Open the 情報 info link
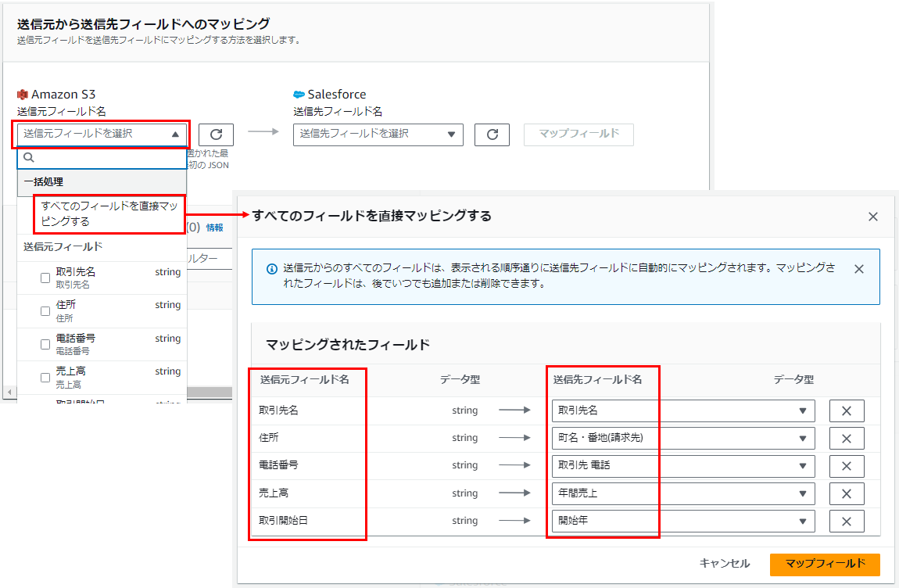The image size is (899, 588). click(x=214, y=228)
